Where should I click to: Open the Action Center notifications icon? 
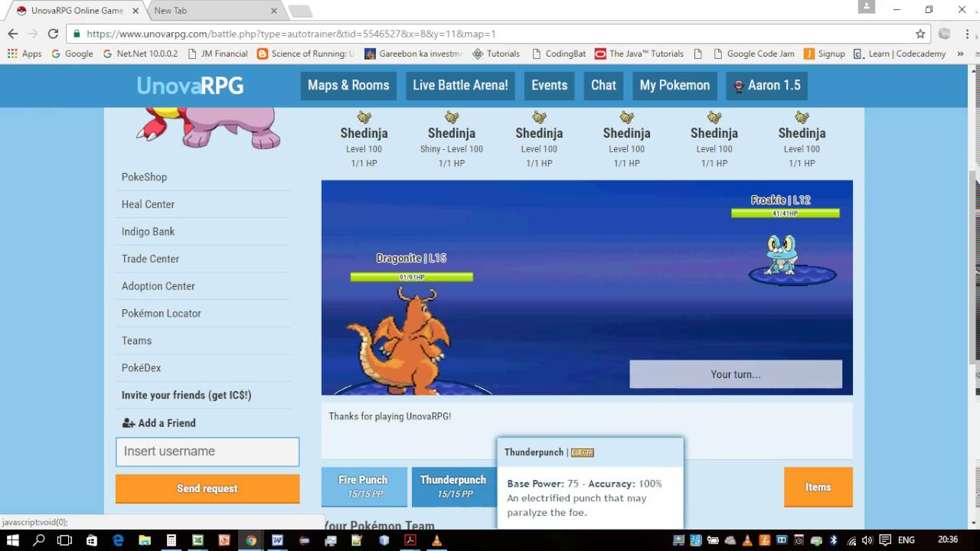click(886, 540)
